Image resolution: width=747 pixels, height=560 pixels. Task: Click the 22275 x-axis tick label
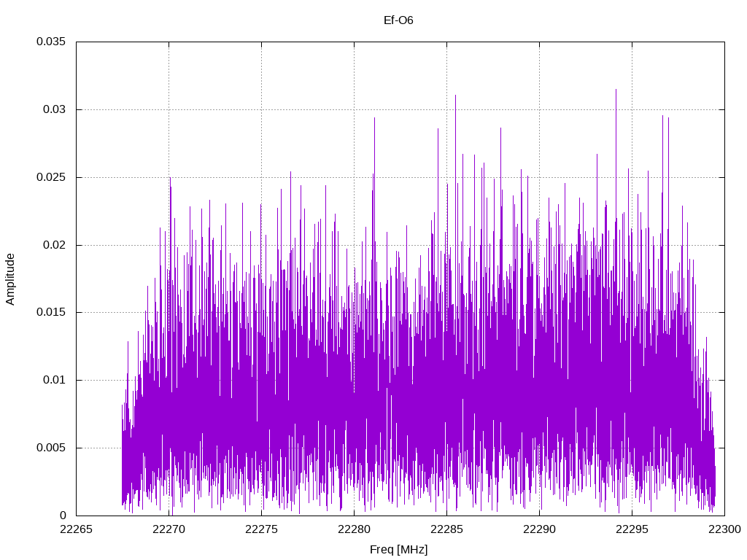coord(262,529)
